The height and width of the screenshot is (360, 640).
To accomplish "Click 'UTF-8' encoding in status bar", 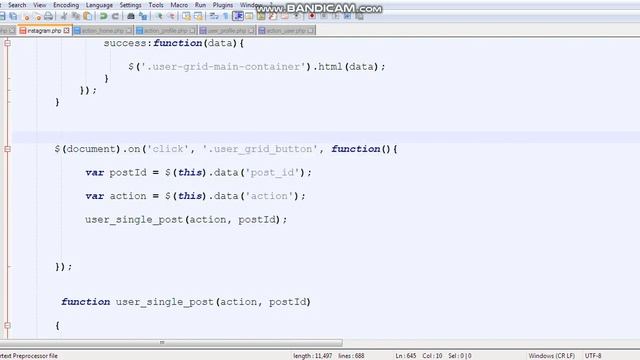I will coord(593,356).
